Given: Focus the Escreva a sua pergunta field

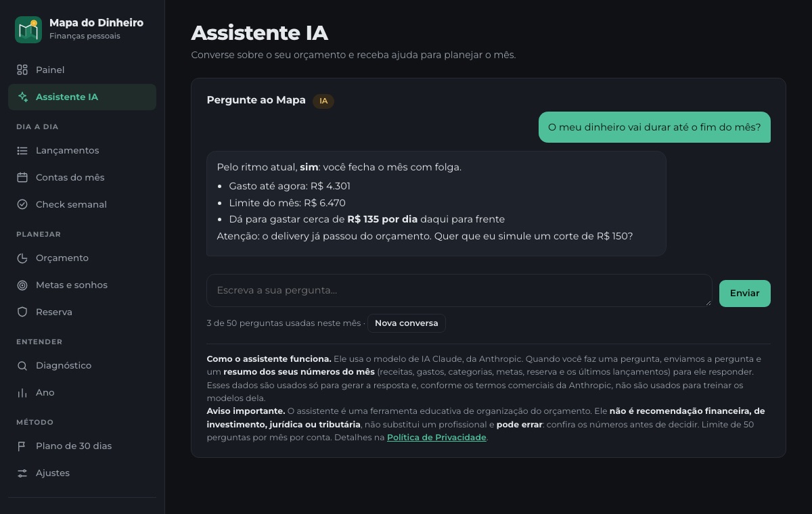Looking at the screenshot, I should [x=459, y=290].
